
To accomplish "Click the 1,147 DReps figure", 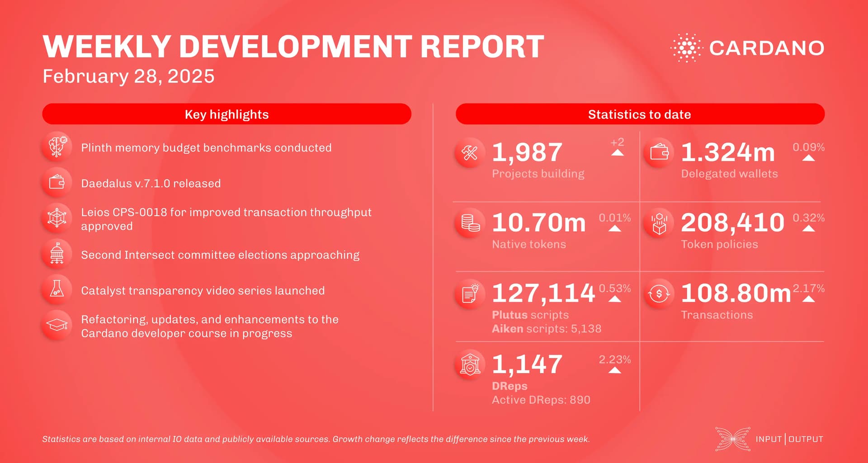I will coord(527,364).
